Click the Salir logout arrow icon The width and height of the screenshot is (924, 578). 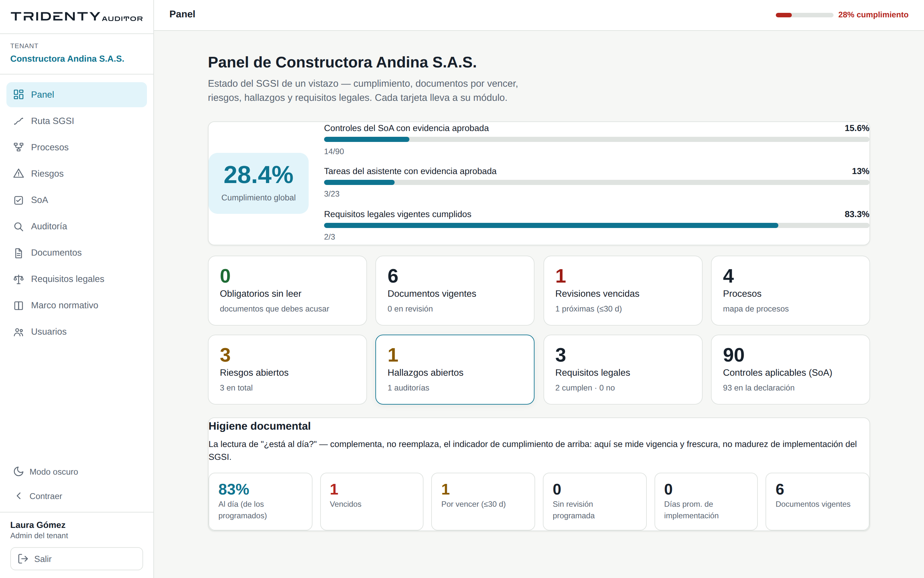tap(23, 558)
